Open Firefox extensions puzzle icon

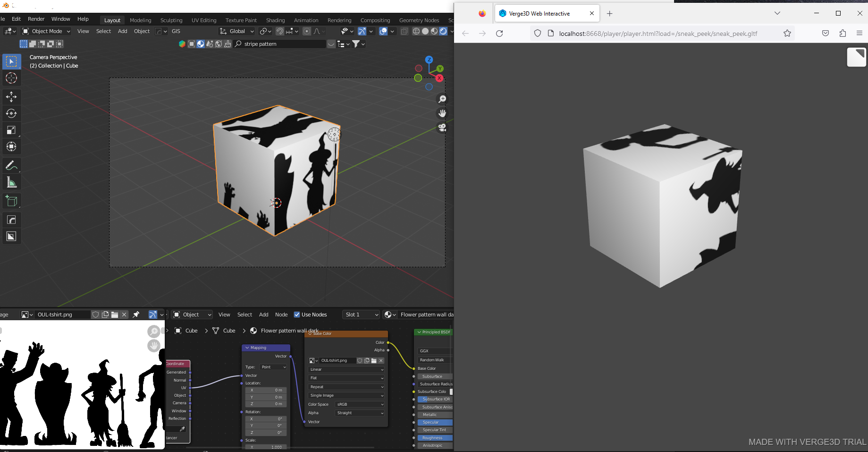[843, 33]
